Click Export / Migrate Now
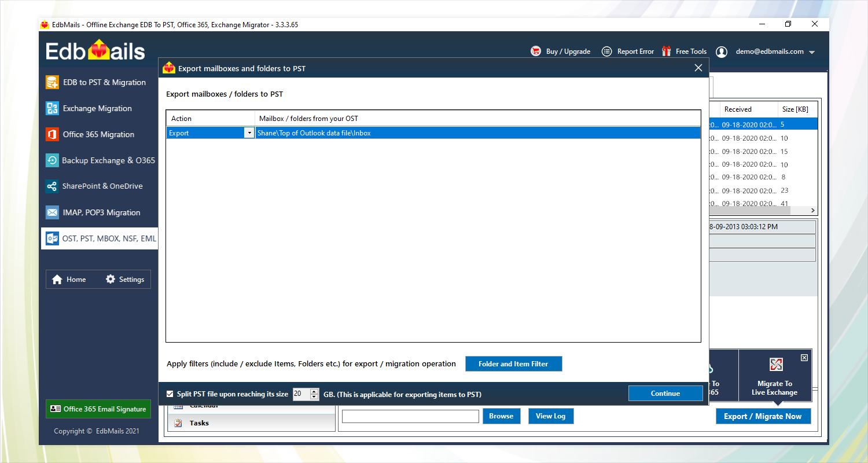868x463 pixels. [x=763, y=416]
